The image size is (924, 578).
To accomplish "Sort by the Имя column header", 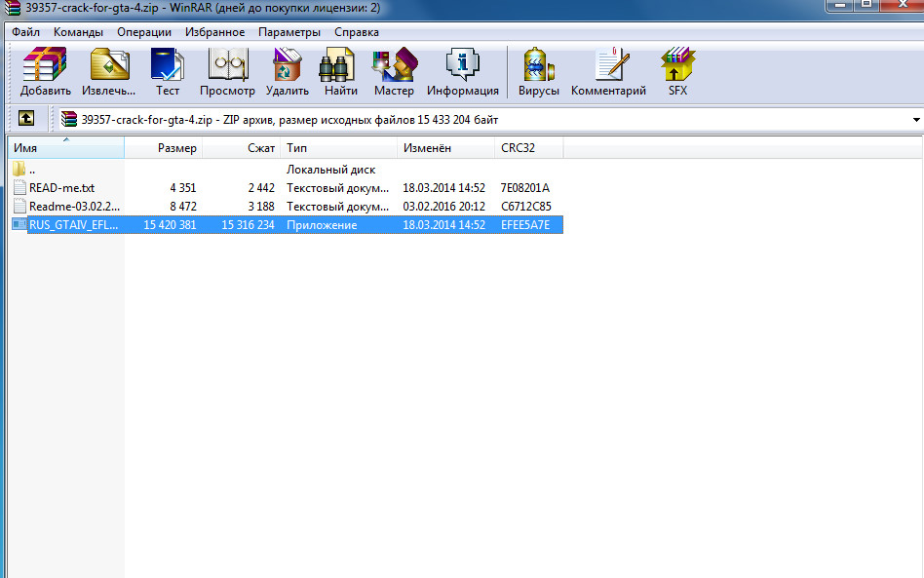I will 66,148.
